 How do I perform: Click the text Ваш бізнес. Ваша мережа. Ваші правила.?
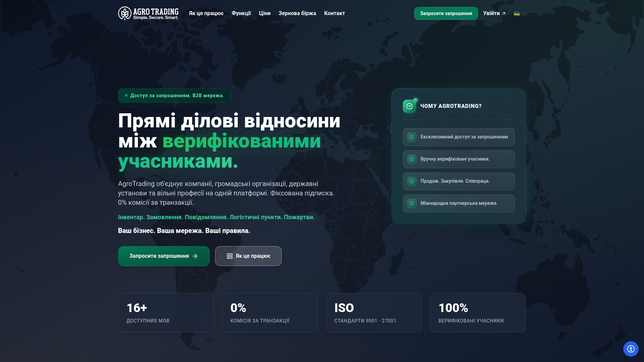point(184,231)
